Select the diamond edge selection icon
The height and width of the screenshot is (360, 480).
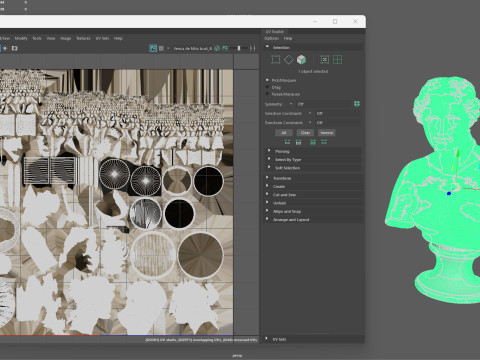click(288, 60)
